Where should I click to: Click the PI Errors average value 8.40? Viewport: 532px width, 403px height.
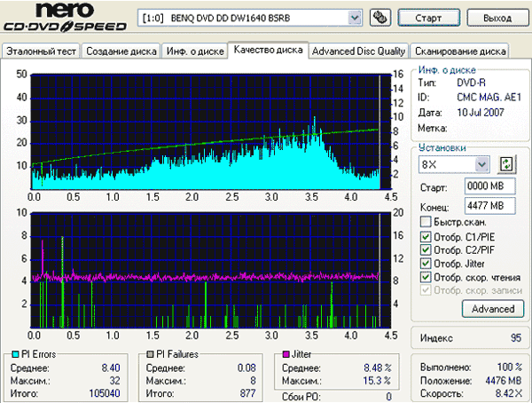(111, 367)
